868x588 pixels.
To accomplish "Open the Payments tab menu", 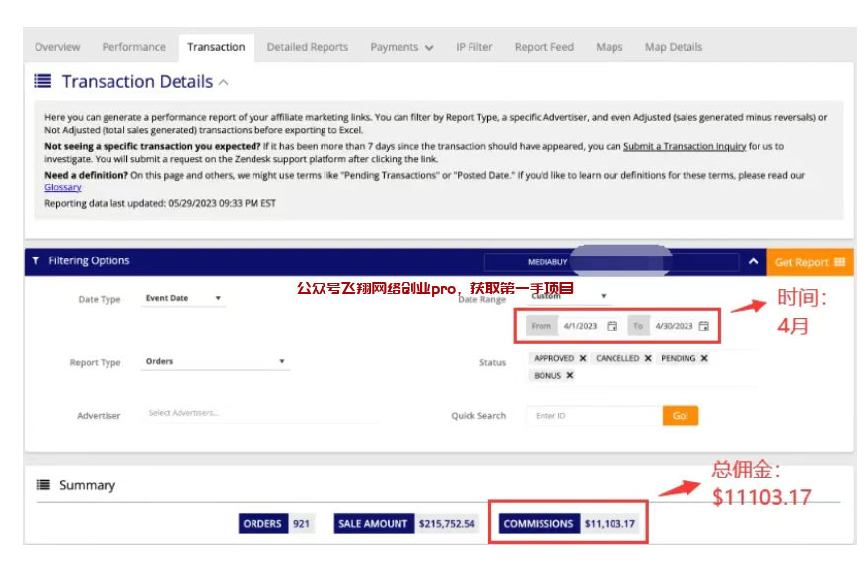I will pos(401,47).
